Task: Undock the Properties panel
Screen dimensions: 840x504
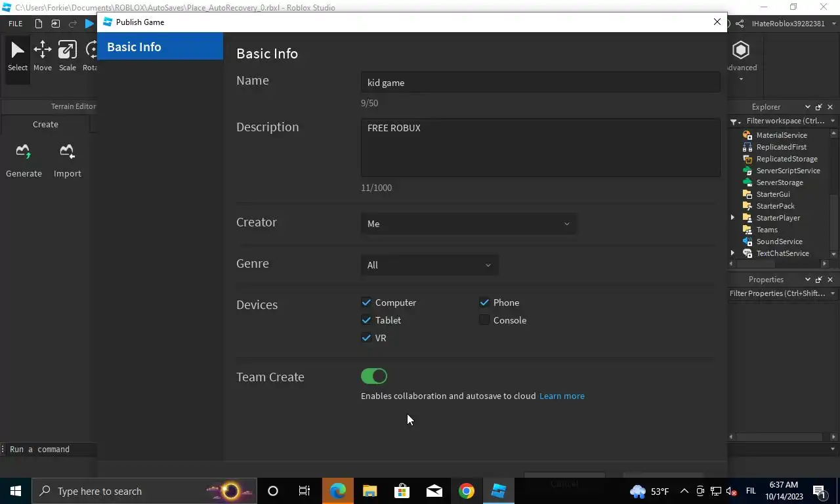Action: (x=818, y=280)
